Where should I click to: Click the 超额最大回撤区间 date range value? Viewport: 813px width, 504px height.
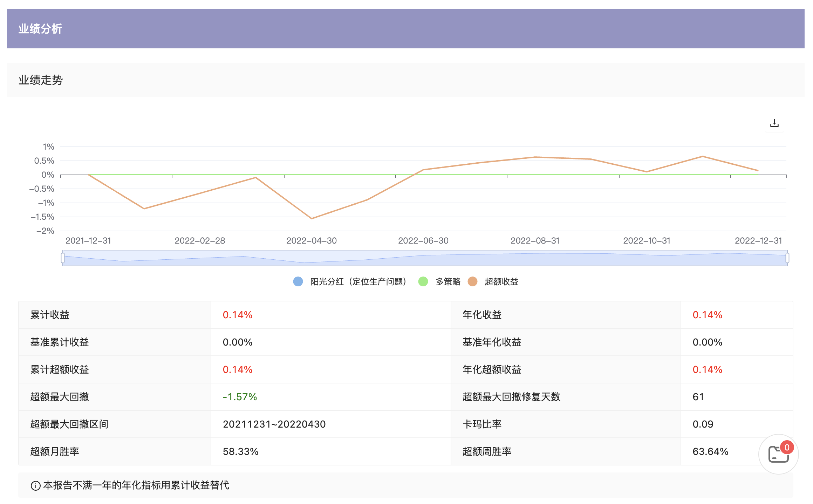274,424
